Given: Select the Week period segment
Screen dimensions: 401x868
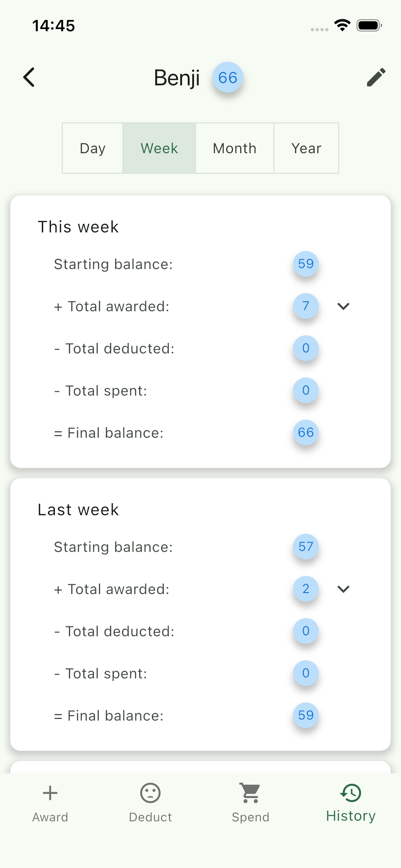Looking at the screenshot, I should coord(159,148).
